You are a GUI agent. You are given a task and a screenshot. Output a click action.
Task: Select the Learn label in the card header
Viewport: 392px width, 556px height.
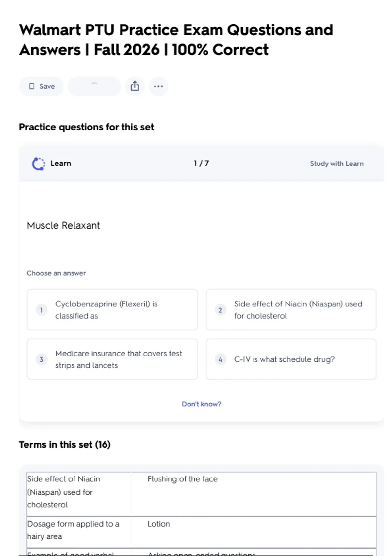[61, 163]
